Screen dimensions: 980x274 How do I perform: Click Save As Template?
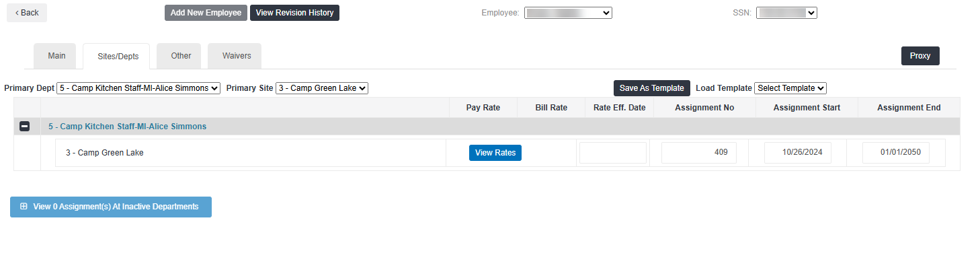click(651, 88)
